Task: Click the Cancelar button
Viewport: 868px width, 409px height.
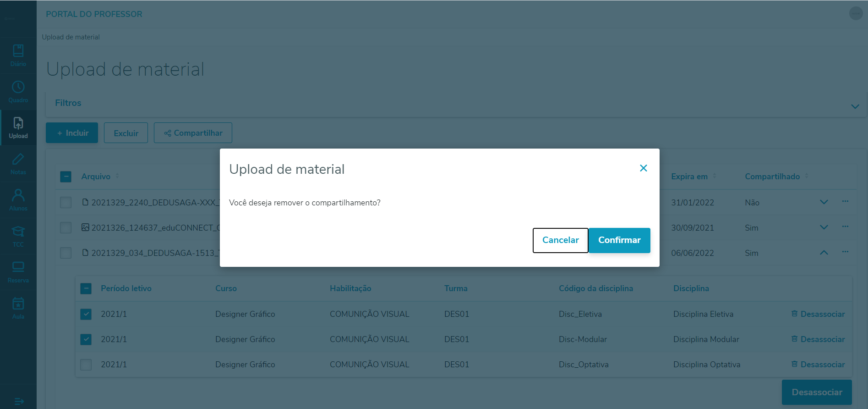Action: tap(560, 240)
